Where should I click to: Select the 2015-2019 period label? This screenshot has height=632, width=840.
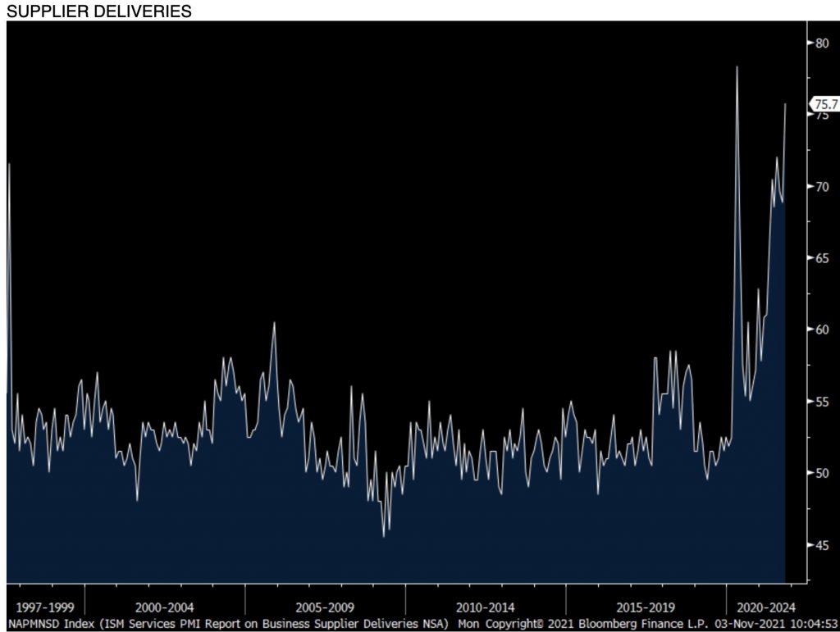[646, 607]
